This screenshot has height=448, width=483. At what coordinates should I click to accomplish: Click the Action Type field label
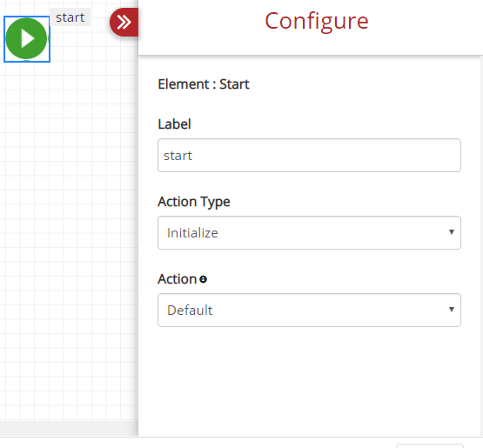click(x=194, y=202)
